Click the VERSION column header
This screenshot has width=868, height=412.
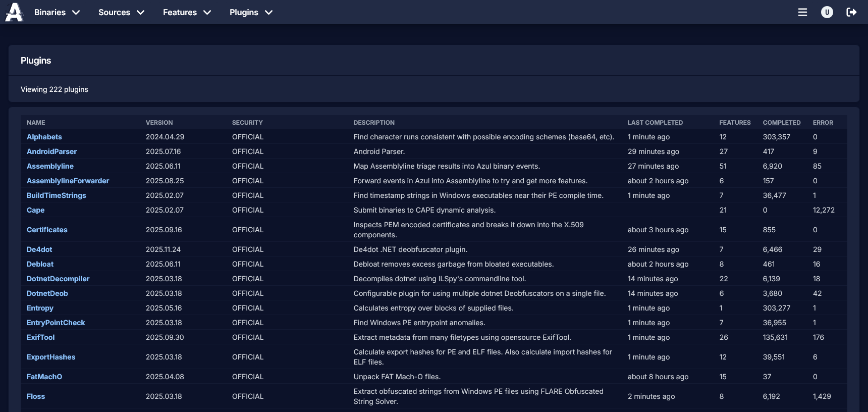[159, 123]
